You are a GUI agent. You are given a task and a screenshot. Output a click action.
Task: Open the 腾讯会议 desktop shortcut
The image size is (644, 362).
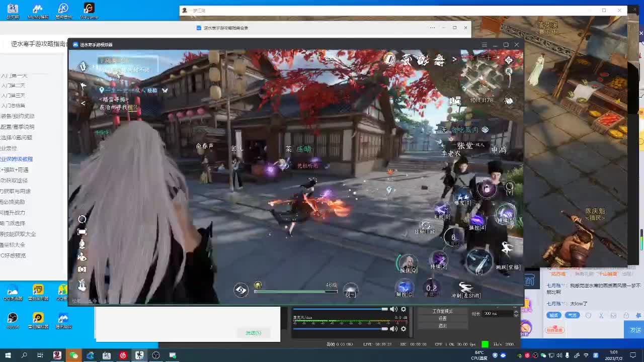tap(63, 321)
